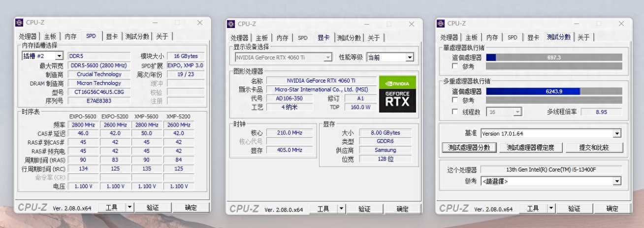The width and height of the screenshot is (644, 228).
Task: Click 工具 button in benchmark window
Action: tap(533, 208)
